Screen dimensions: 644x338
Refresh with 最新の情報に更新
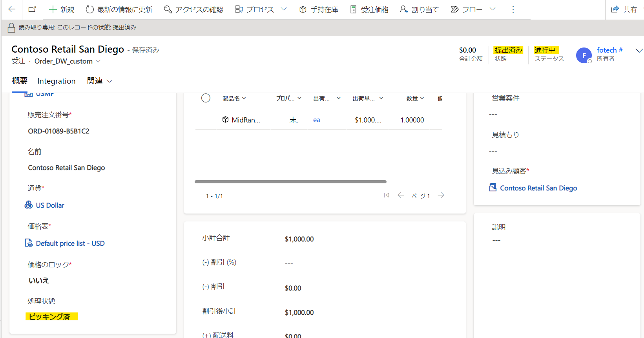coord(119,9)
